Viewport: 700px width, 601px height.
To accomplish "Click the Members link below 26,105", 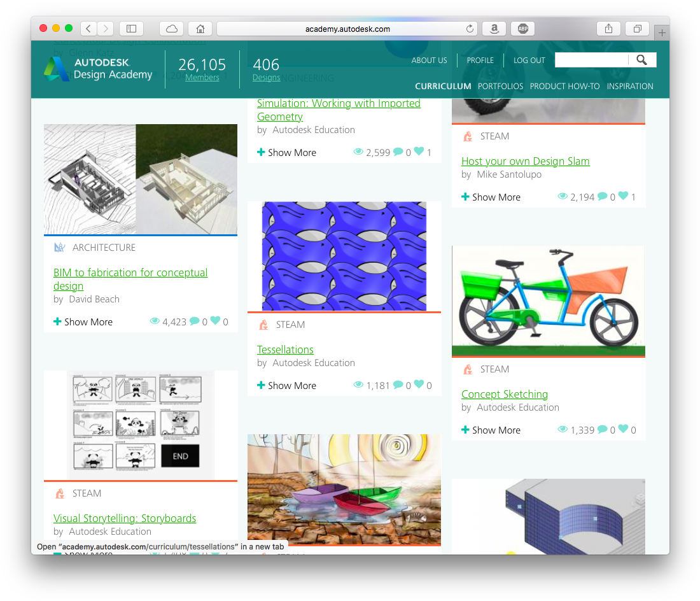I will coord(202,76).
